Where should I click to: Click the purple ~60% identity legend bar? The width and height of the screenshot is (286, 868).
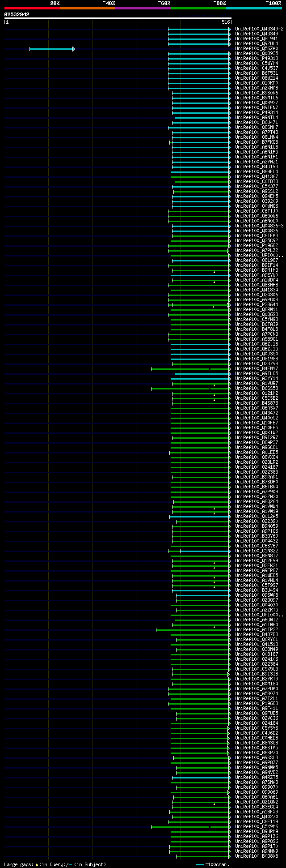(143, 8)
